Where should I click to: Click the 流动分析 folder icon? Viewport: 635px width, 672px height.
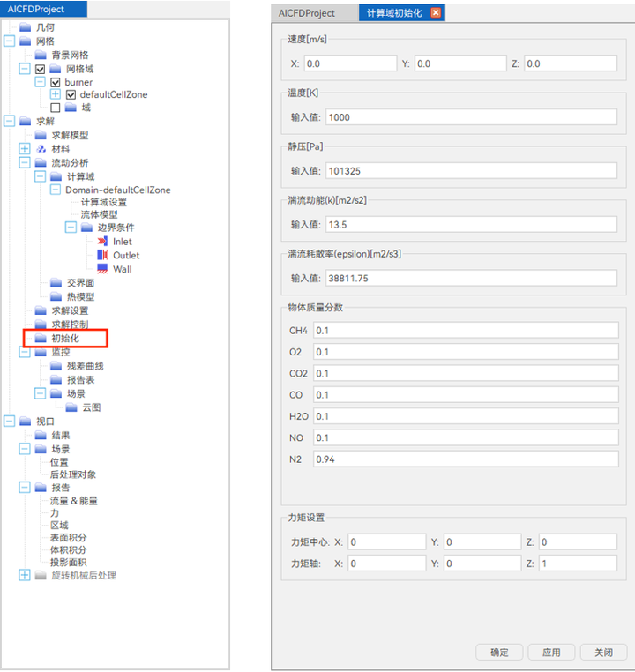[41, 162]
